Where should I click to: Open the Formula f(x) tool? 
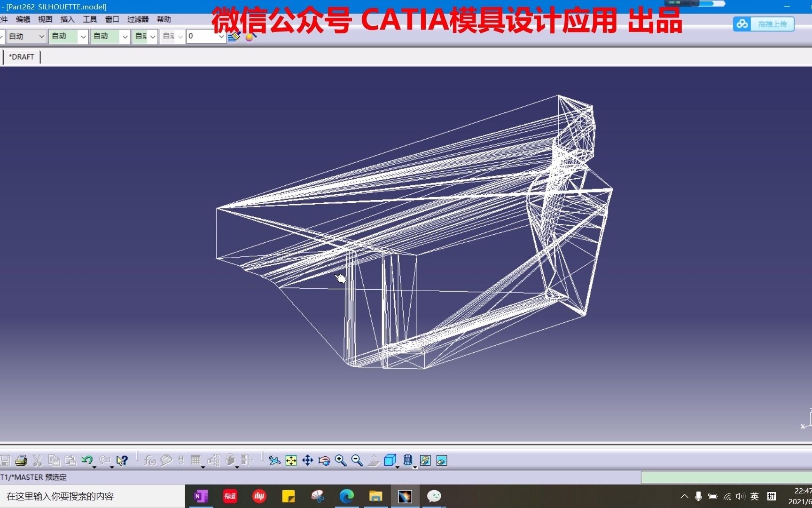coord(150,460)
